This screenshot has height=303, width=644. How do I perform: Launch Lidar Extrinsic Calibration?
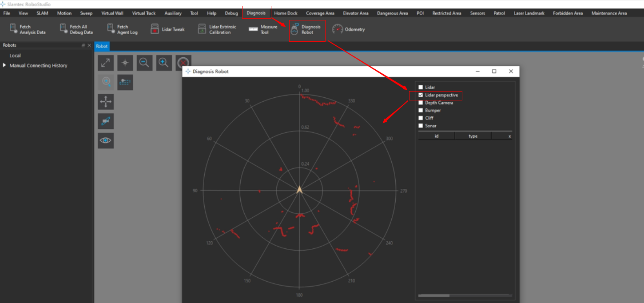[x=217, y=29]
